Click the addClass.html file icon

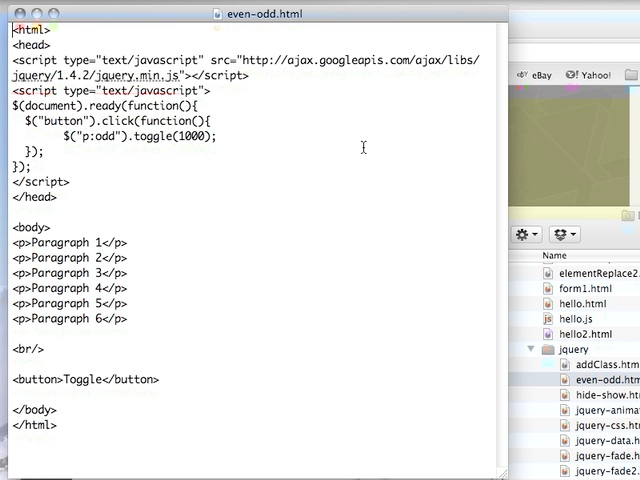[564, 364]
